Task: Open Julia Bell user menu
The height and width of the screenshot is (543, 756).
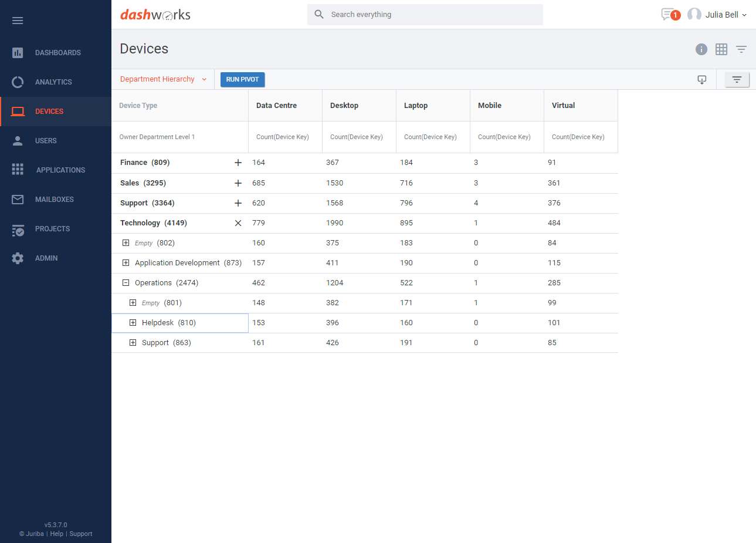Action: coord(726,15)
